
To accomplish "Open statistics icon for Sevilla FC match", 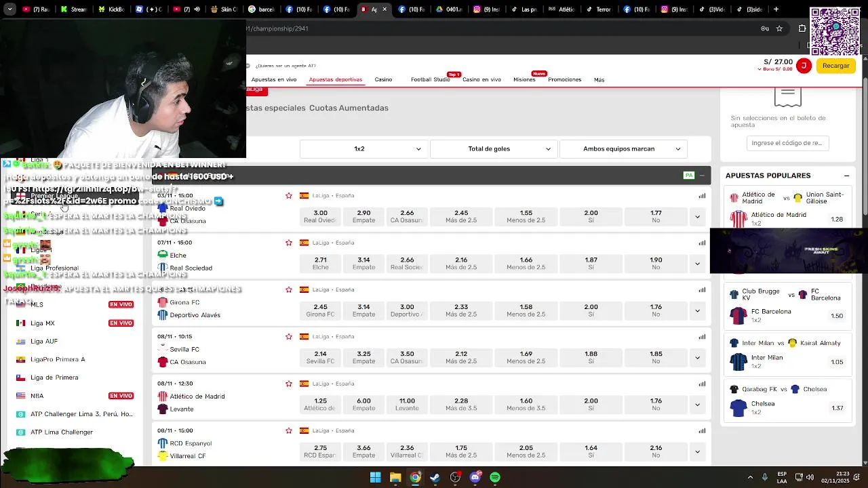I will coord(702,337).
